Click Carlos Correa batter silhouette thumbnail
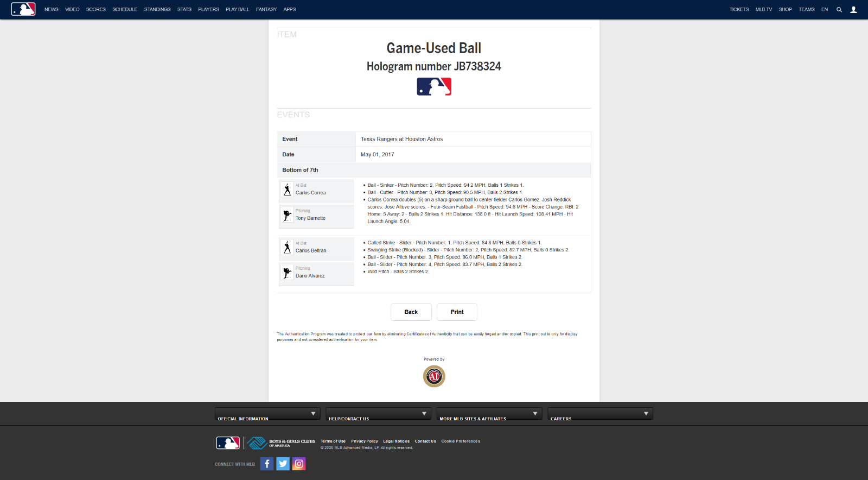 [x=288, y=190]
